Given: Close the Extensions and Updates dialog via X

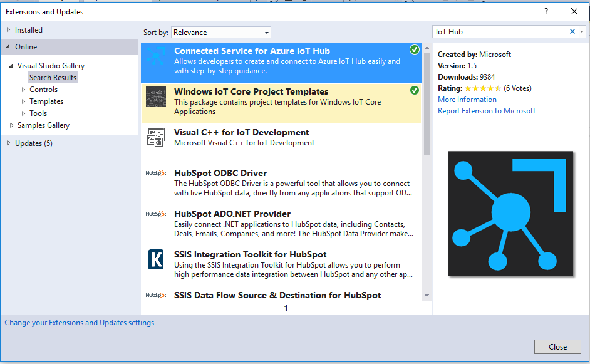Looking at the screenshot, I should [x=574, y=12].
